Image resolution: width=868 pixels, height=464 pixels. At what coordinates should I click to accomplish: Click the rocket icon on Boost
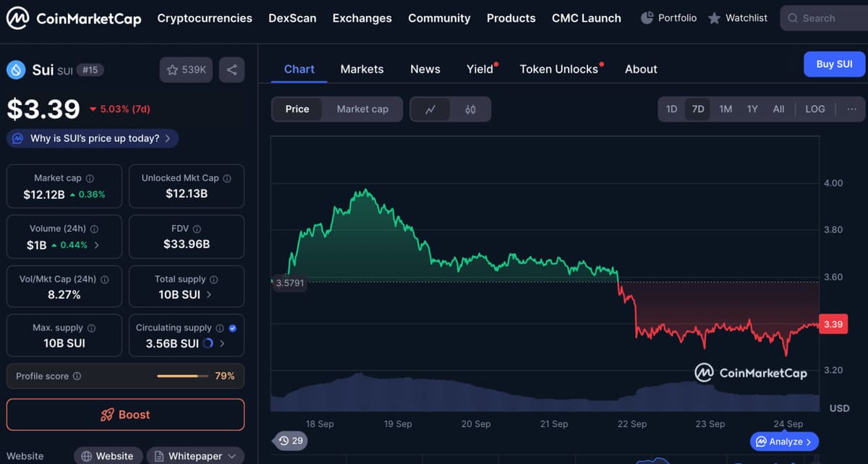click(107, 415)
